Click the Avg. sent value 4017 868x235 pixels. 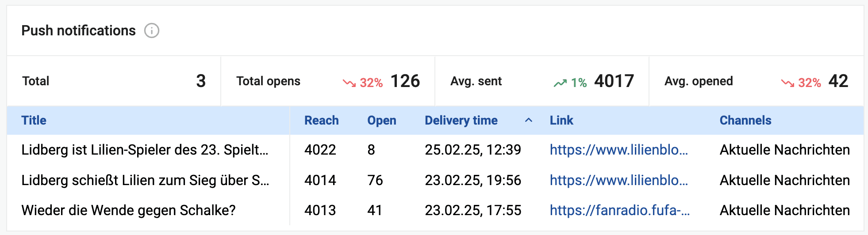coord(614,81)
